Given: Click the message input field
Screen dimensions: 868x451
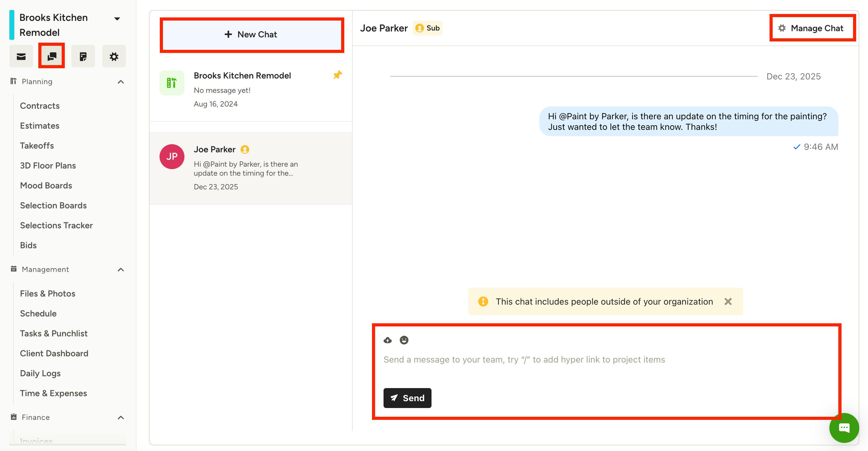Looking at the screenshot, I should click(573, 360).
